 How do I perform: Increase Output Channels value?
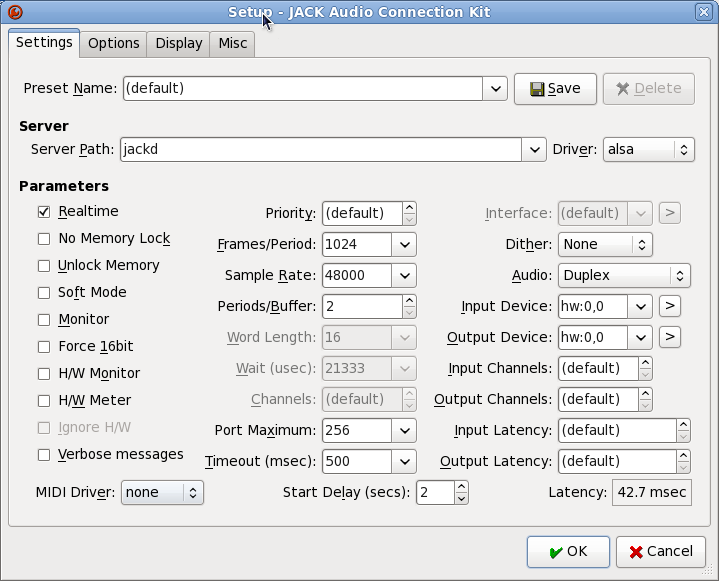tap(645, 394)
